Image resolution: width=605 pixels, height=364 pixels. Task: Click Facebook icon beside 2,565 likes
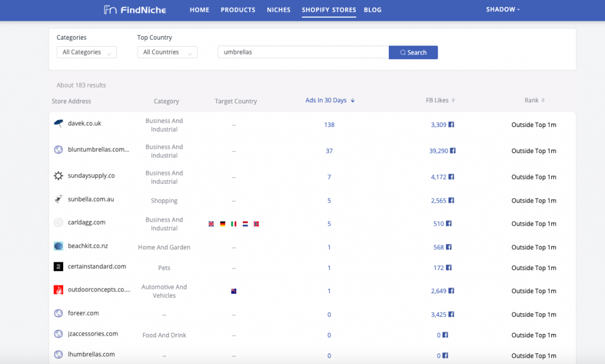(x=451, y=200)
